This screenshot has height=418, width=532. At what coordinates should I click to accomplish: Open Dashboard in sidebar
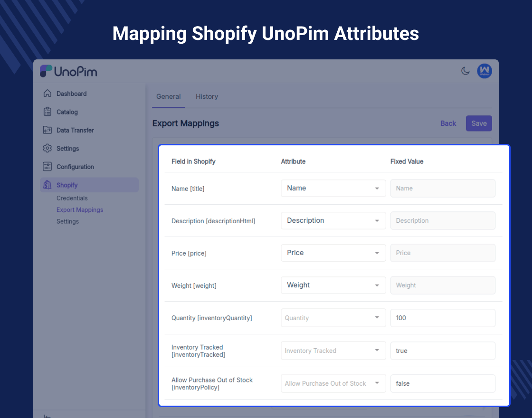point(72,94)
